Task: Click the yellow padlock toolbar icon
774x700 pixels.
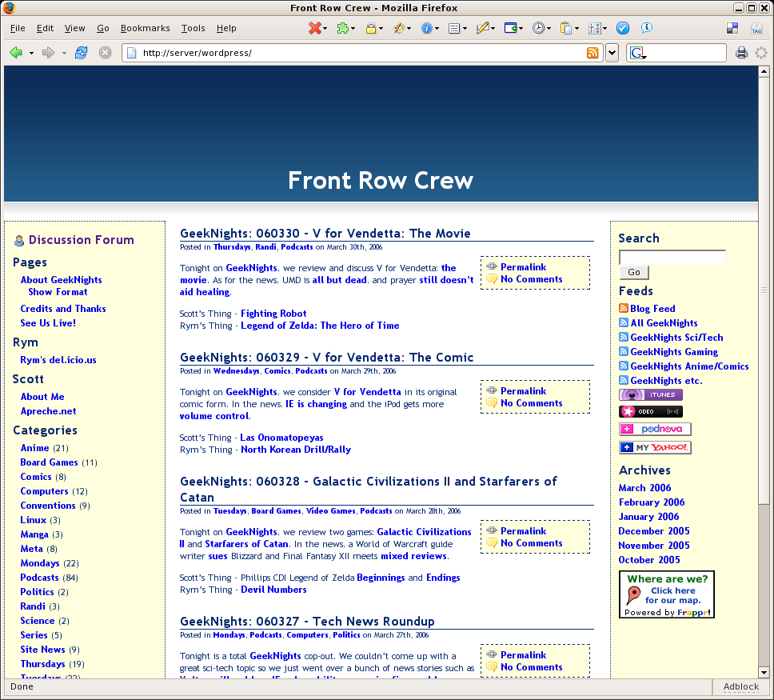Action: pos(371,28)
